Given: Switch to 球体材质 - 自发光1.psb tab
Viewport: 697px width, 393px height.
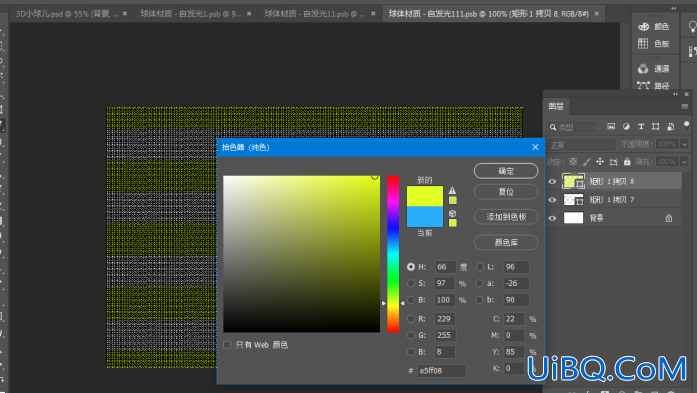Looking at the screenshot, I should point(191,14).
